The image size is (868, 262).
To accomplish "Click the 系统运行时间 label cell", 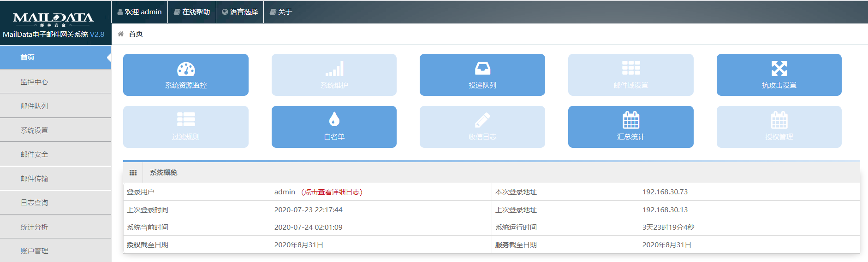I will (565, 227).
